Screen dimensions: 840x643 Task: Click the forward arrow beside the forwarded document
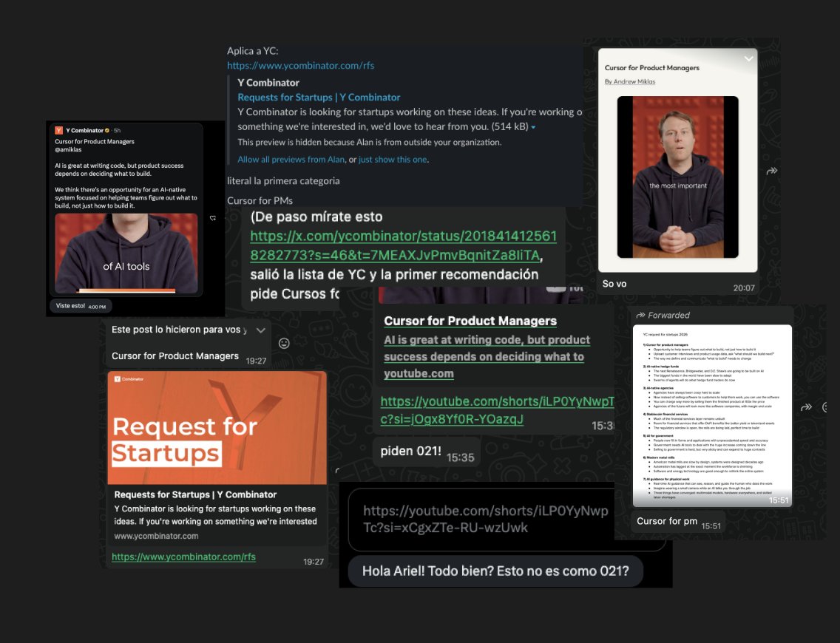[806, 407]
